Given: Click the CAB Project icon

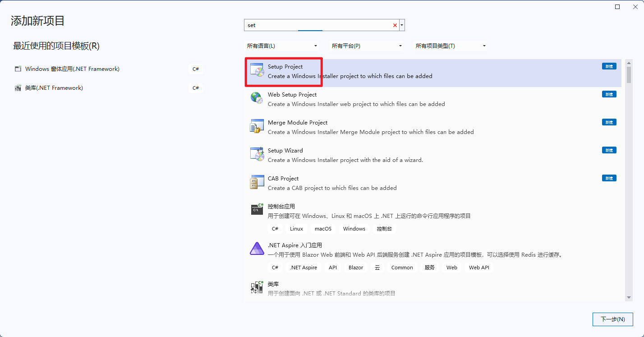Looking at the screenshot, I should point(257,182).
